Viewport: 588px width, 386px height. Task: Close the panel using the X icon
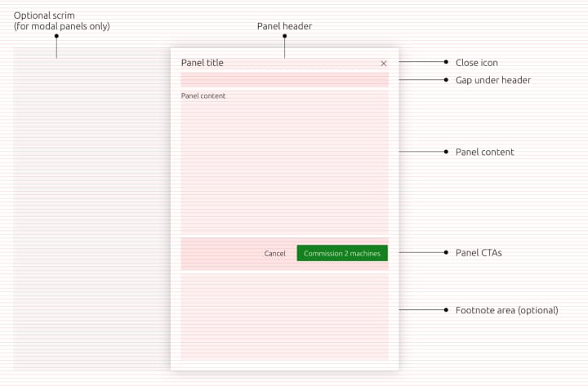383,64
